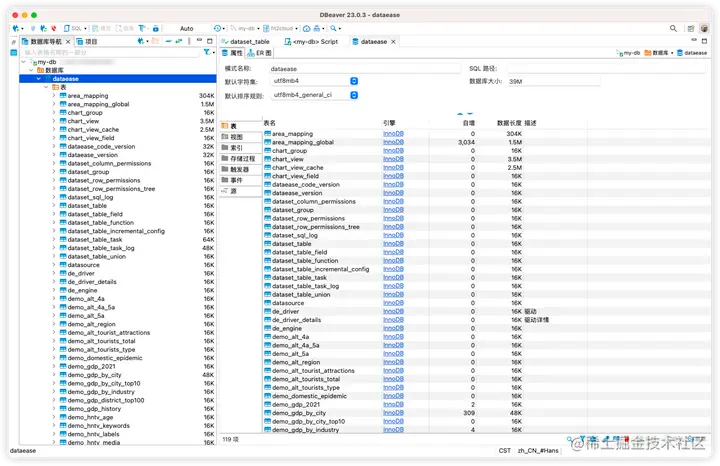Viewport: 720px width, 466px height.
Task: Select the 视图 section in side list
Action: pos(241,137)
